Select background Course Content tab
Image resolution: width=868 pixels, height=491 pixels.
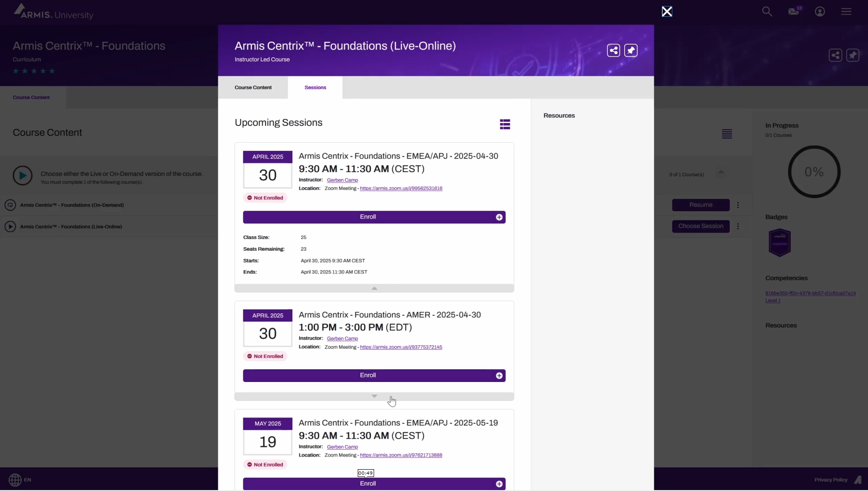click(31, 98)
